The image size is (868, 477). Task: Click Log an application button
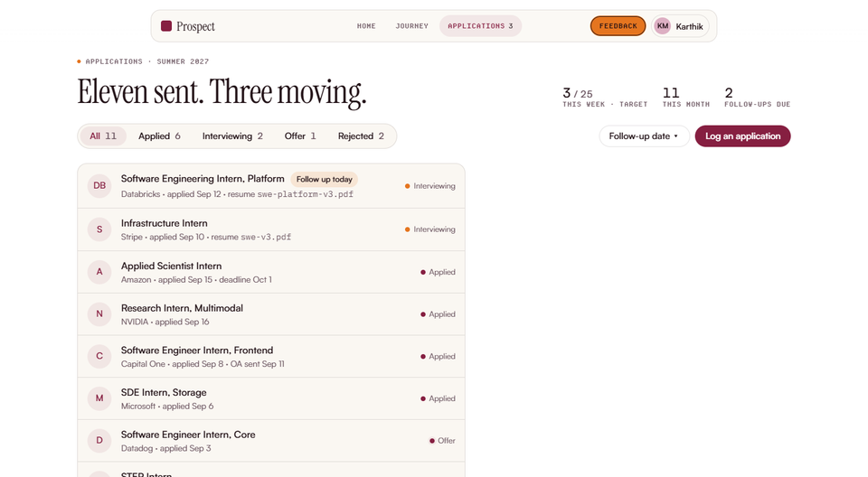(x=743, y=136)
